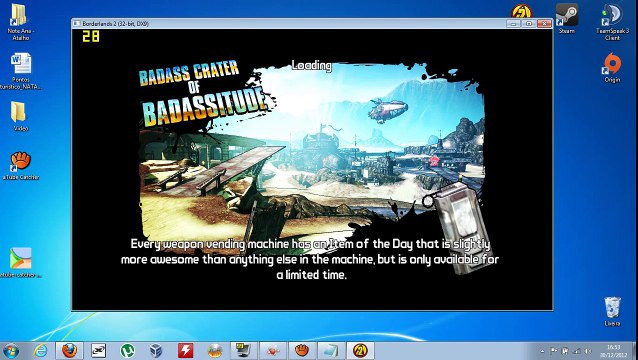Click the blue paper sheet taskbar icon
Image resolution: width=638 pixels, height=360 pixels.
(x=330, y=350)
